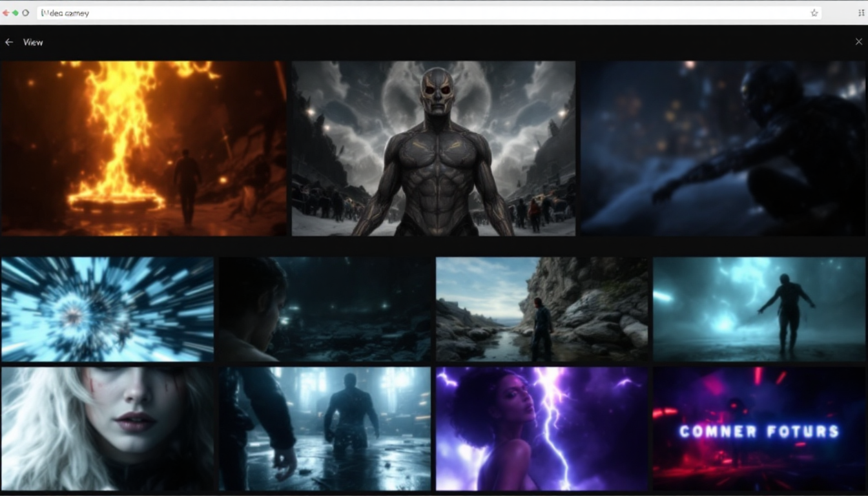Open the purple lightning woman thumbnail

pyautogui.click(x=541, y=429)
